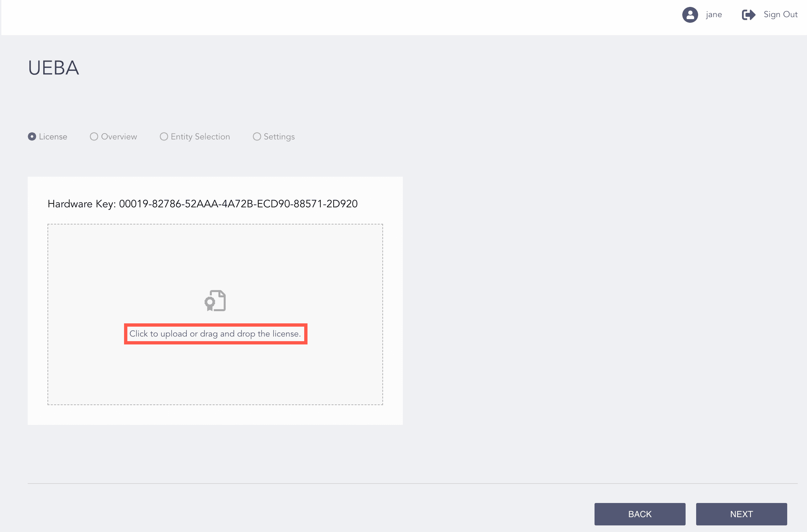Switch to the Overview wizard step
807x532 pixels.
(x=119, y=136)
